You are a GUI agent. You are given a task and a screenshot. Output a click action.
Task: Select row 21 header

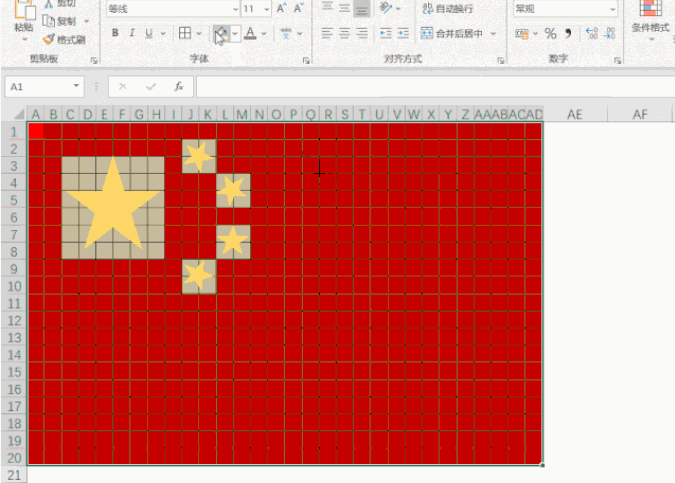[x=14, y=475]
